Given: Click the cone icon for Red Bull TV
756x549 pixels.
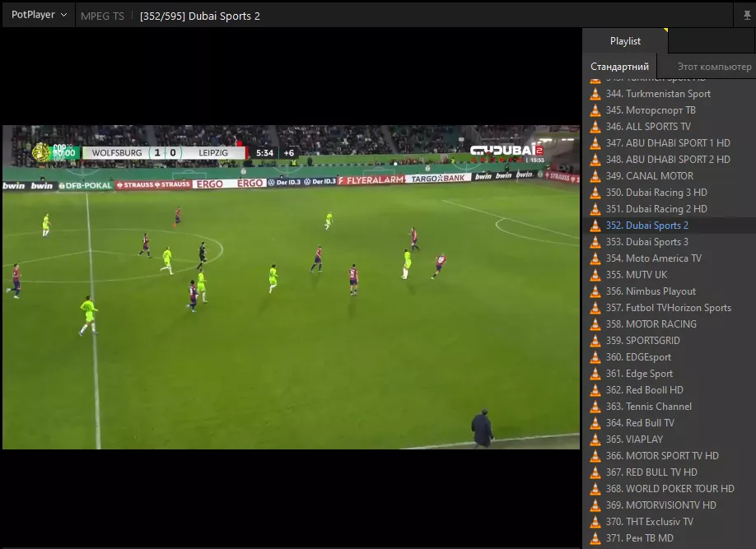Looking at the screenshot, I should pyautogui.click(x=595, y=423).
